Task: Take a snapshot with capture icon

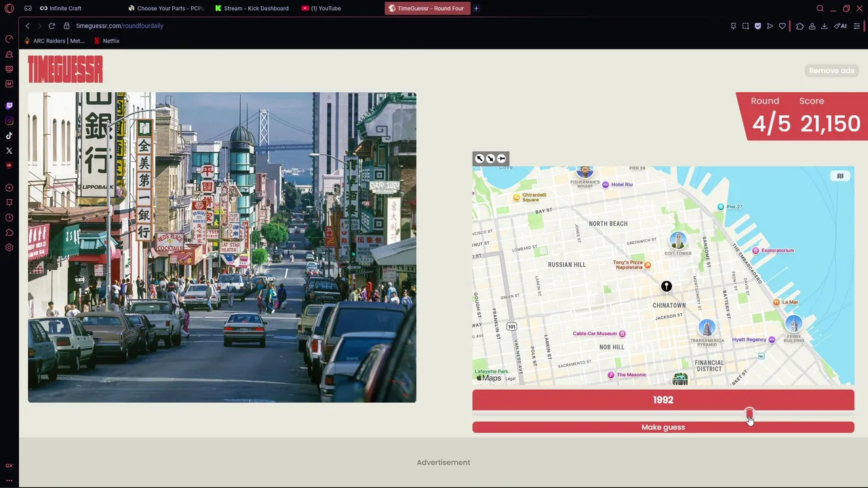Action: [x=745, y=26]
